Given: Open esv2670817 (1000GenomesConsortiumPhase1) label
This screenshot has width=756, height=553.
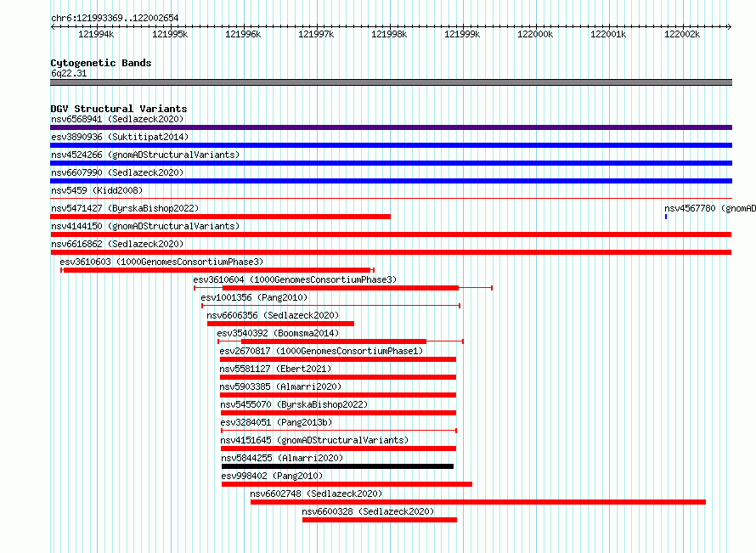Looking at the screenshot, I should tap(321, 351).
